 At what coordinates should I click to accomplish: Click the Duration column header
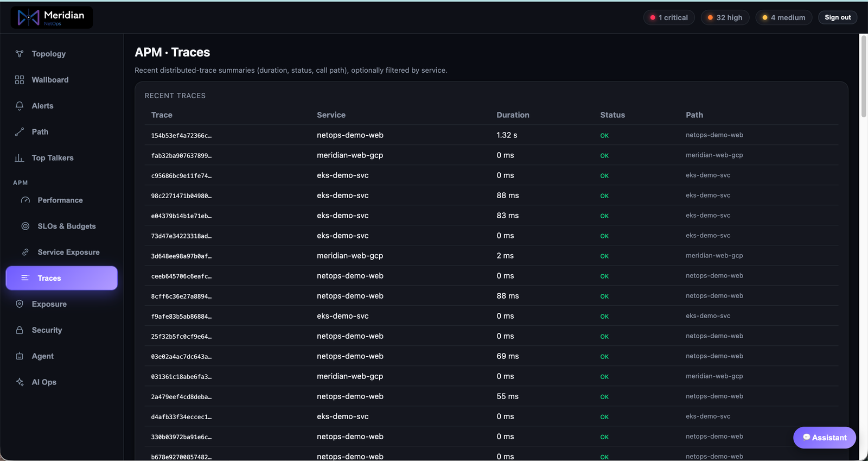click(513, 115)
